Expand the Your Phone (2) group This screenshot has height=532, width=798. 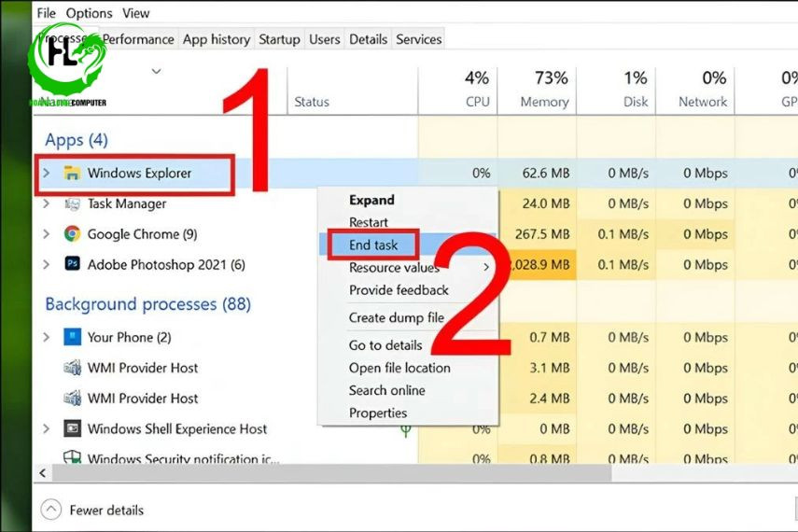point(47,337)
